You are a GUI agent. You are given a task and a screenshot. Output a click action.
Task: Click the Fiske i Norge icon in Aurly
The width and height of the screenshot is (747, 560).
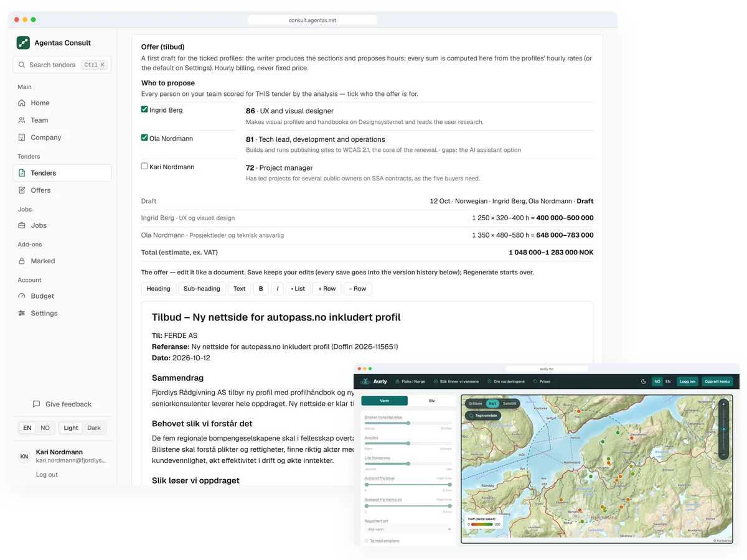[x=398, y=381]
